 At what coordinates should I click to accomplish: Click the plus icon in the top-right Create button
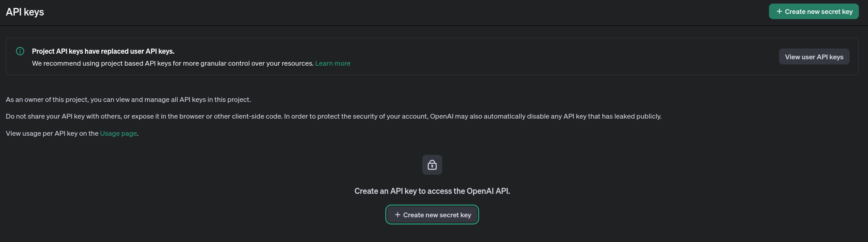(x=779, y=12)
